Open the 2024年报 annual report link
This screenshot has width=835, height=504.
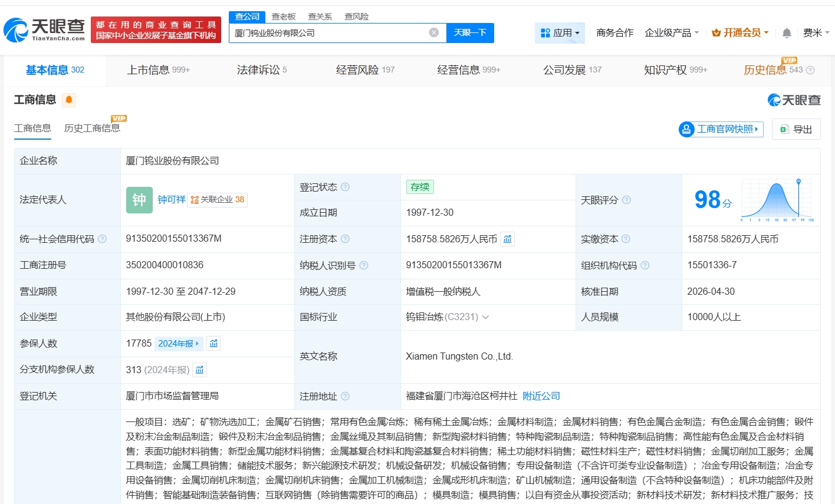pyautogui.click(x=179, y=343)
